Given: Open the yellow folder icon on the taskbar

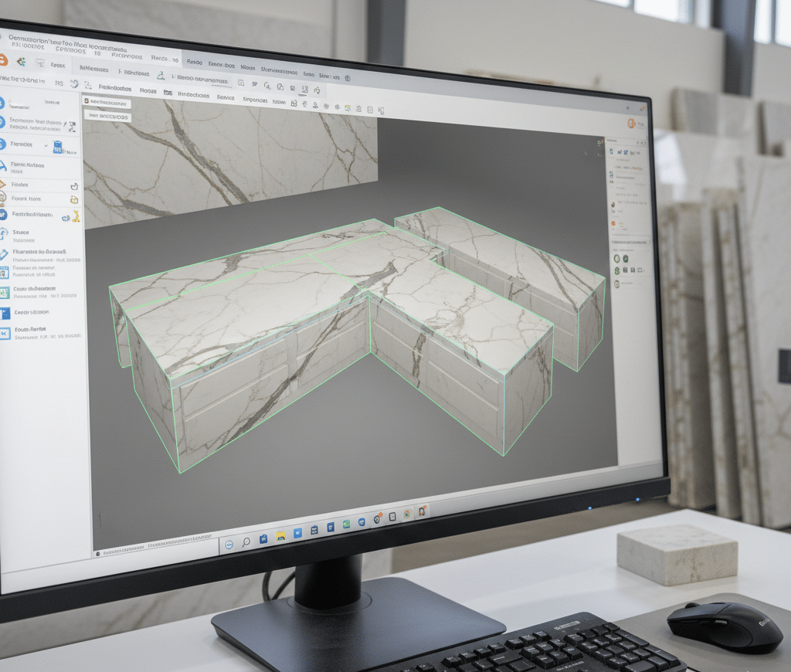Looking at the screenshot, I should pyautogui.click(x=280, y=535).
